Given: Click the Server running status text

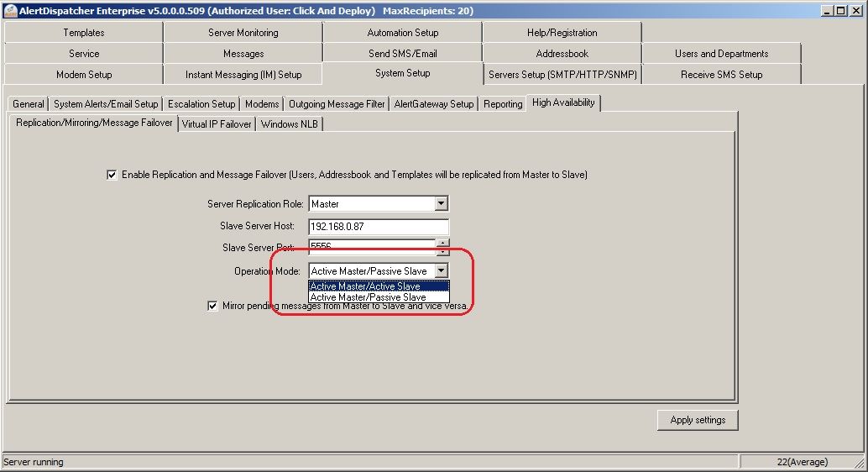Looking at the screenshot, I should [34, 462].
